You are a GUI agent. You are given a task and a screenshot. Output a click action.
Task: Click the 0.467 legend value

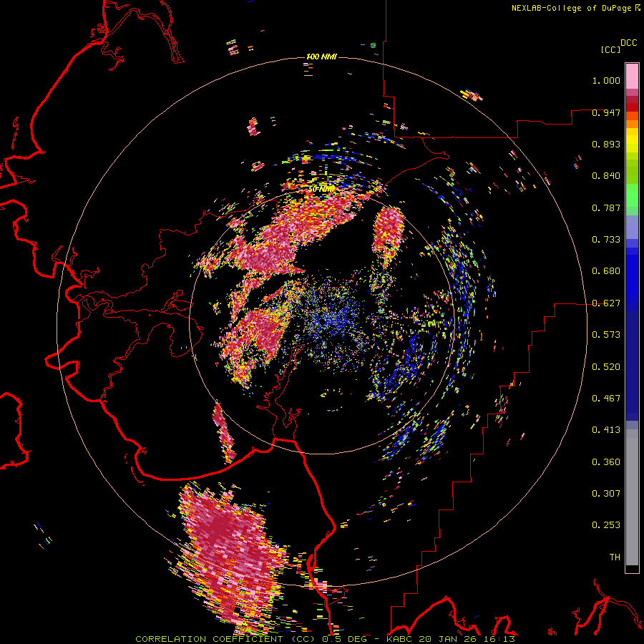(606, 399)
